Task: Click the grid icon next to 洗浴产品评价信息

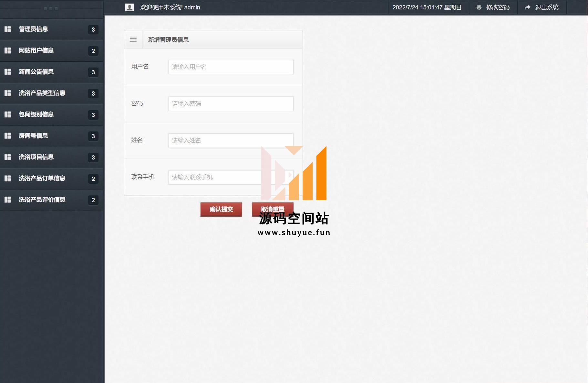Action: pos(8,200)
